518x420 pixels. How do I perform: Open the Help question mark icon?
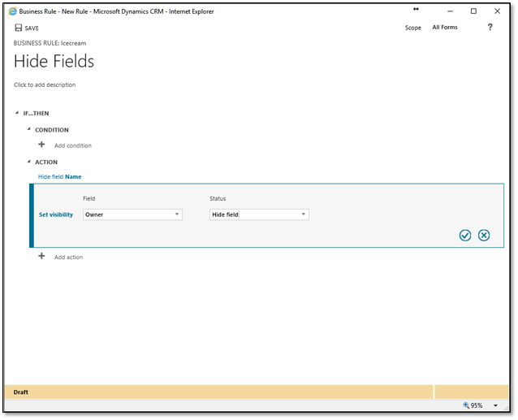(x=490, y=27)
